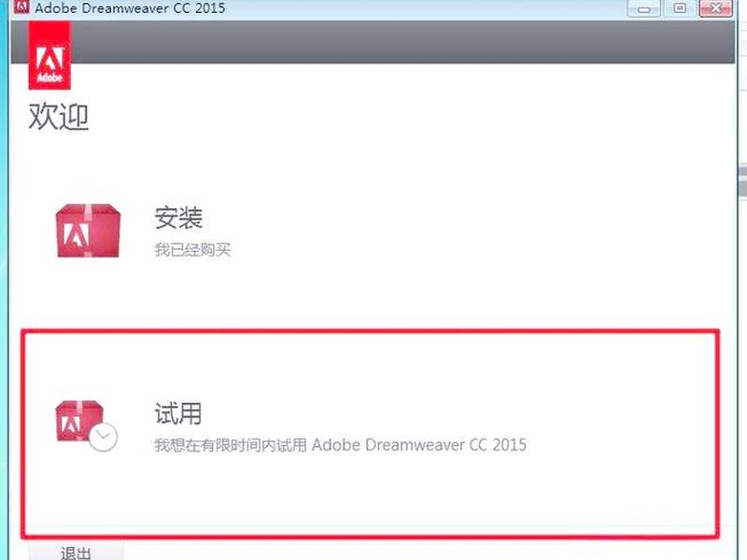Click the title bar Dreamweaver app icon
This screenshot has height=560, width=747.
pos(21,7)
